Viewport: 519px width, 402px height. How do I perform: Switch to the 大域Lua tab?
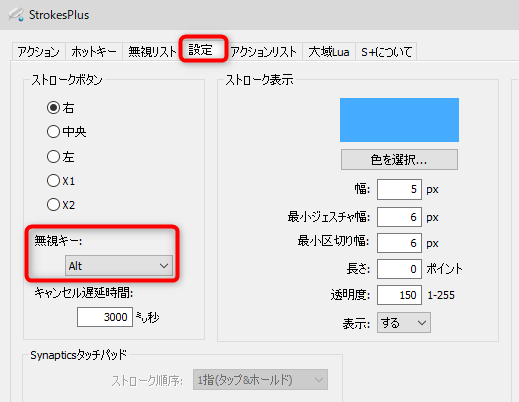[329, 52]
